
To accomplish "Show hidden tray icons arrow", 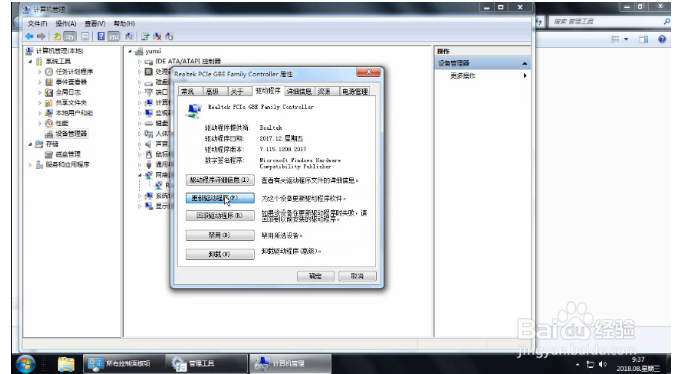I will click(577, 365).
